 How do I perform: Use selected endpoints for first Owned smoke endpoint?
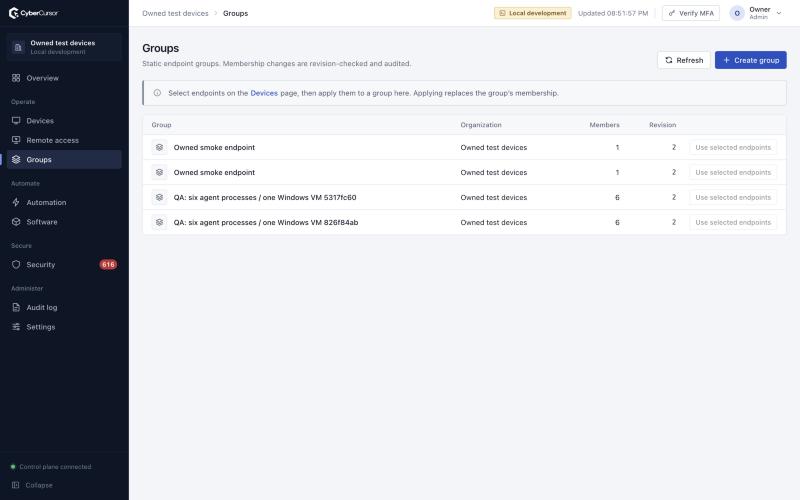pos(733,147)
